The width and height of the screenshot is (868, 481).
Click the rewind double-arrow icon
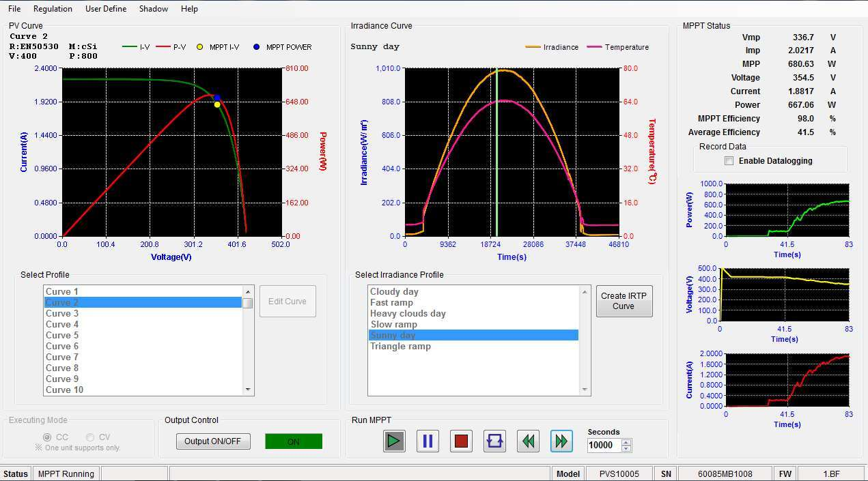click(x=528, y=441)
